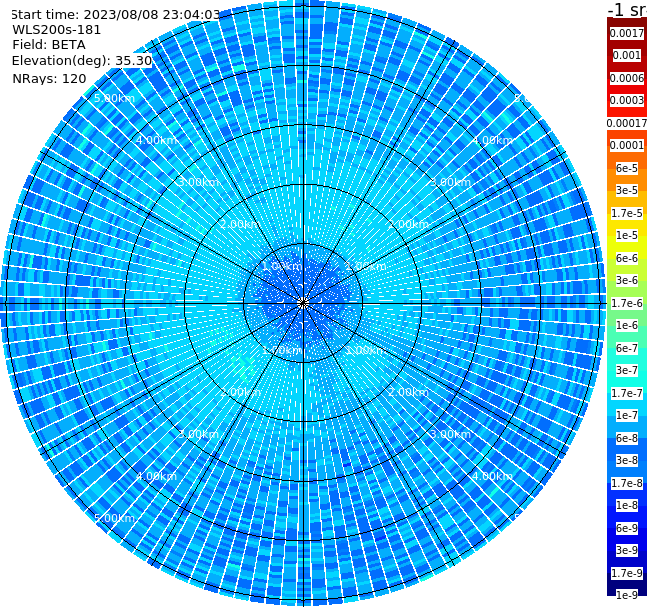Select the 1.7e-9 colorbar tick label
The height and width of the screenshot is (607, 647).
627,573
